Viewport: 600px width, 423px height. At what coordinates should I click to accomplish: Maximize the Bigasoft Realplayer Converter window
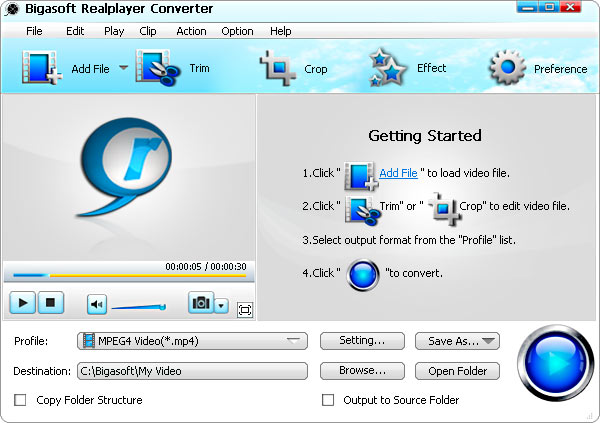coord(549,7)
